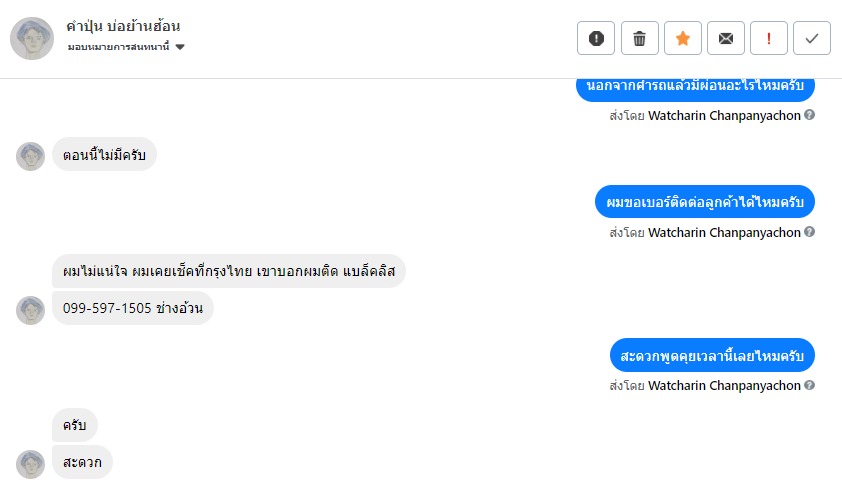Open คำปุ่น บ่อย้านฮ้อน header profile picture
This screenshot has width=842, height=499.
pyautogui.click(x=31, y=38)
